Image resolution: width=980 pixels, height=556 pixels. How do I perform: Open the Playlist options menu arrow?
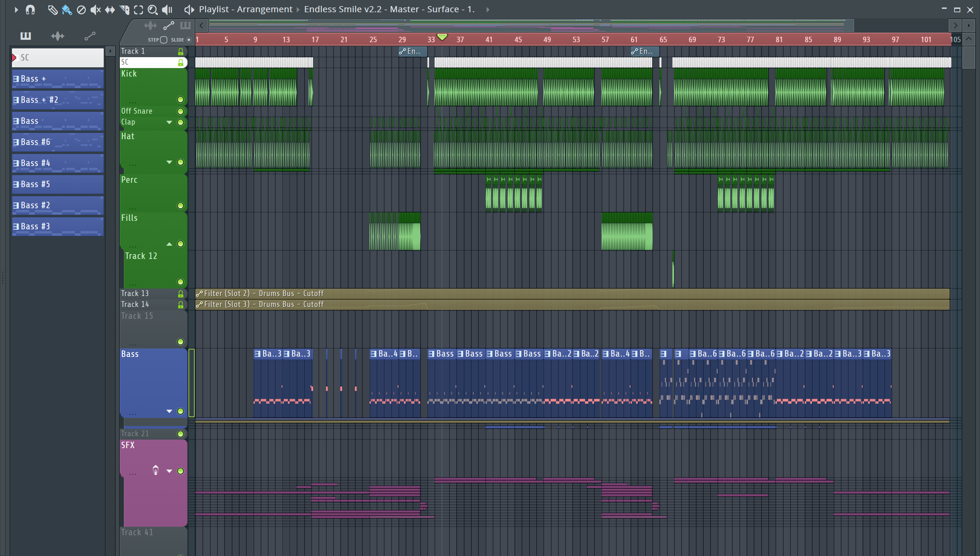16,9
